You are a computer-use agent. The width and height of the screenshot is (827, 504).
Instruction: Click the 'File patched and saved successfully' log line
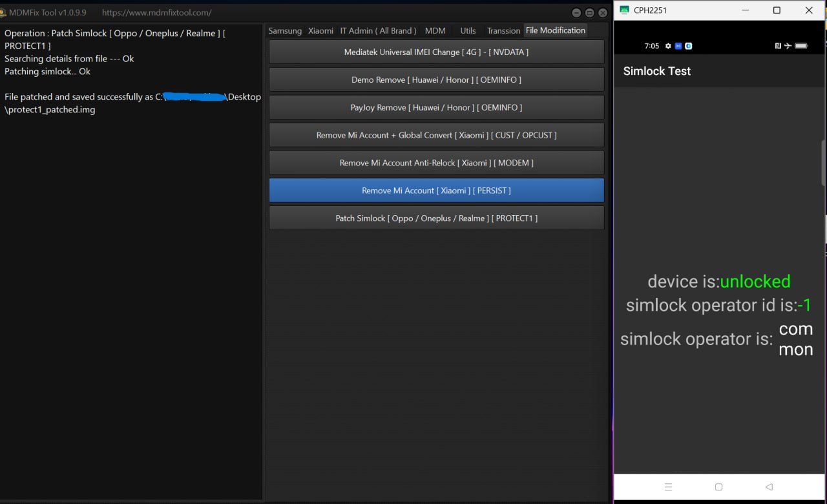[132, 97]
